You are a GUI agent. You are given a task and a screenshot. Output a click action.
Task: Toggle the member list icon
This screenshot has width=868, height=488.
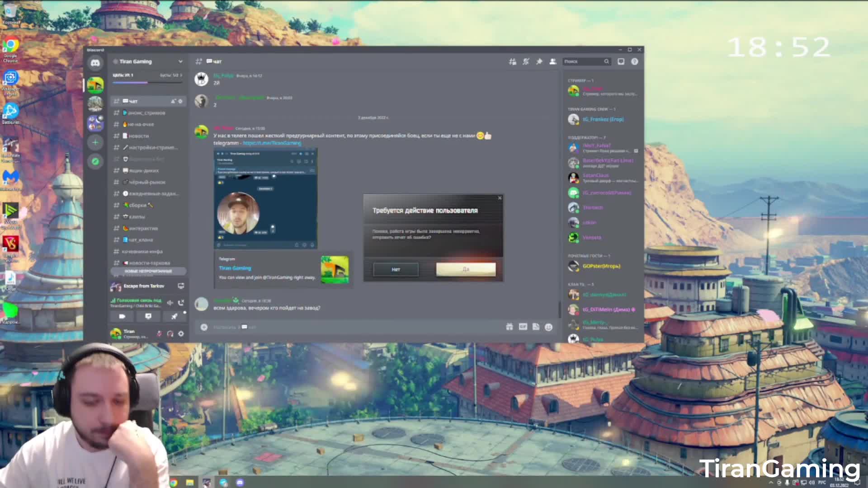[552, 61]
